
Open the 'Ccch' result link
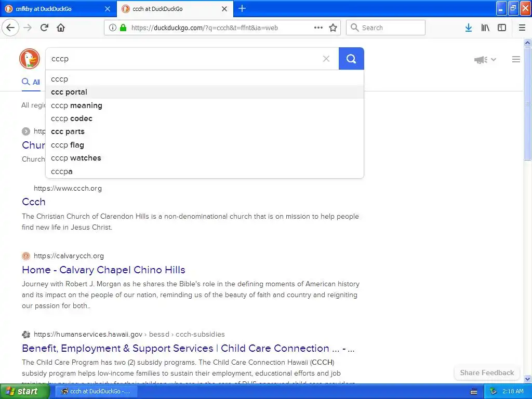click(34, 202)
